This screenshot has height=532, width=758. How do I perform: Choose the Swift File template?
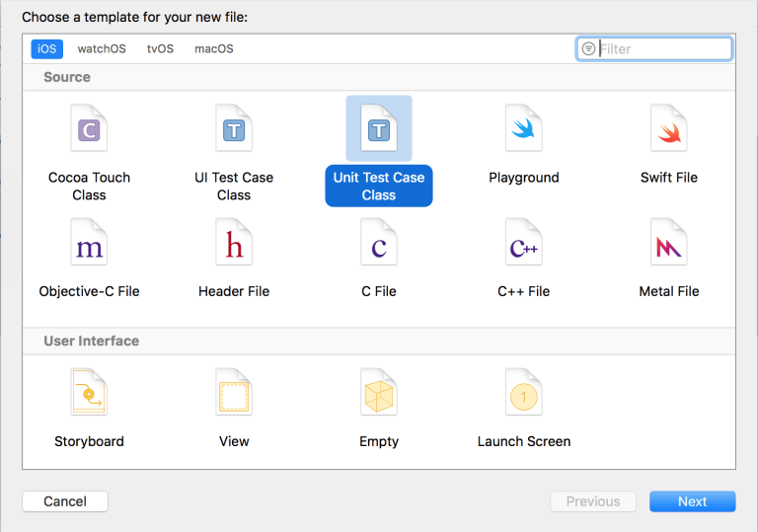point(668,130)
